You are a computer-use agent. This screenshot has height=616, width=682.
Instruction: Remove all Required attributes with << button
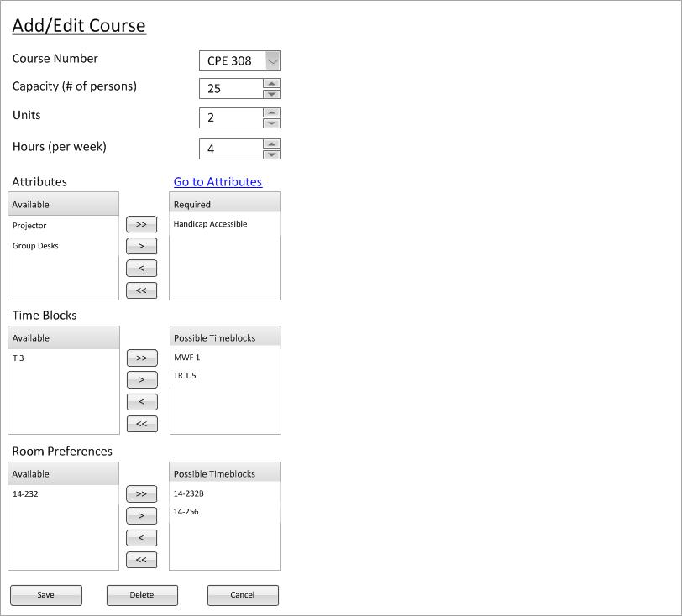point(141,290)
